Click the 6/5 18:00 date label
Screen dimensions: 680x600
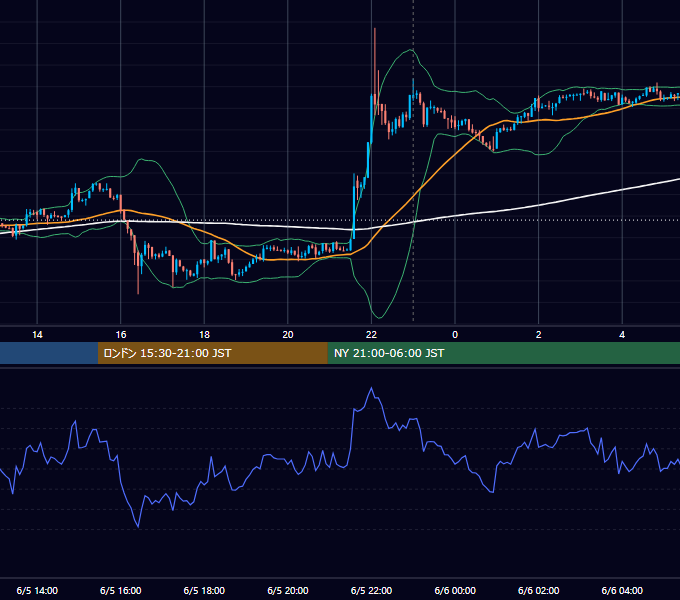204,590
